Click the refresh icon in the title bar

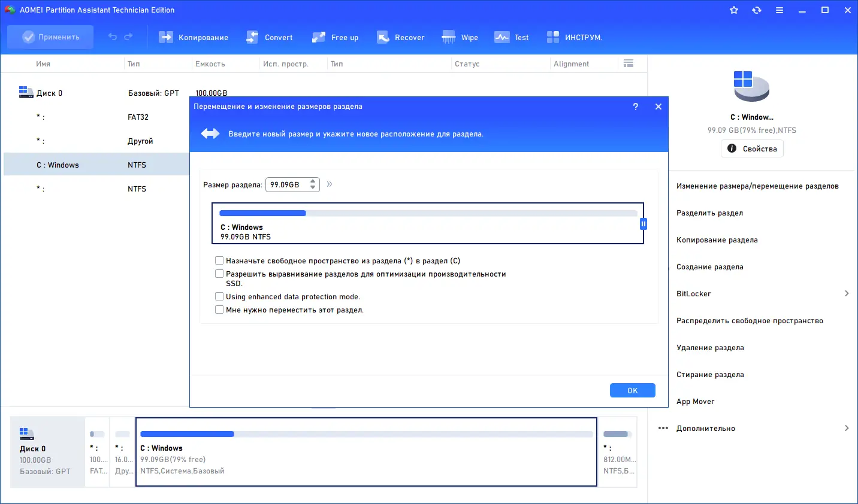pyautogui.click(x=757, y=10)
